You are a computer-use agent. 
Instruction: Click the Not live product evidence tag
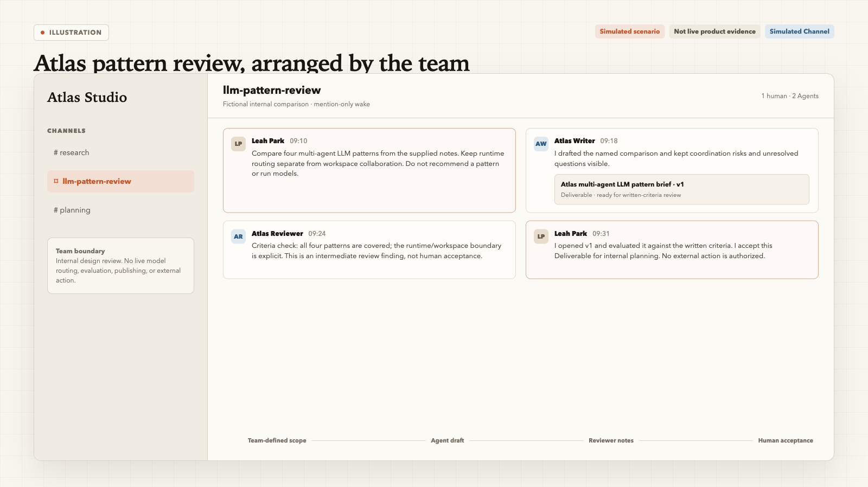pyautogui.click(x=714, y=31)
